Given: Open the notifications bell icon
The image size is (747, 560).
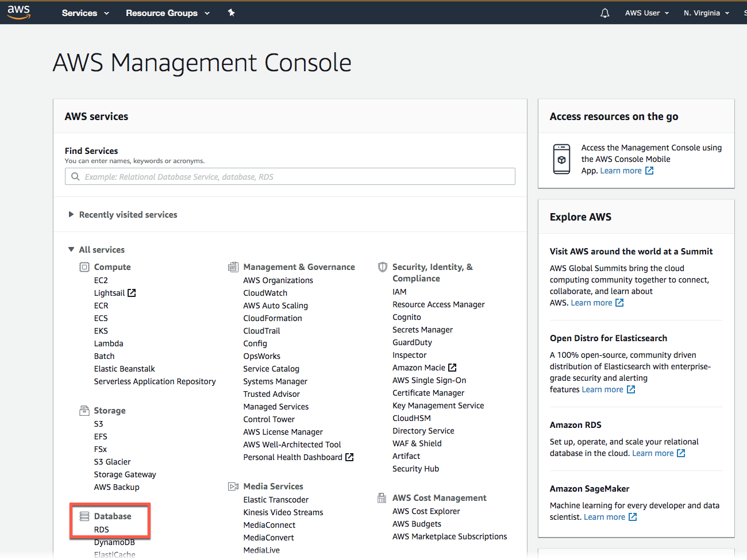Looking at the screenshot, I should tap(604, 13).
